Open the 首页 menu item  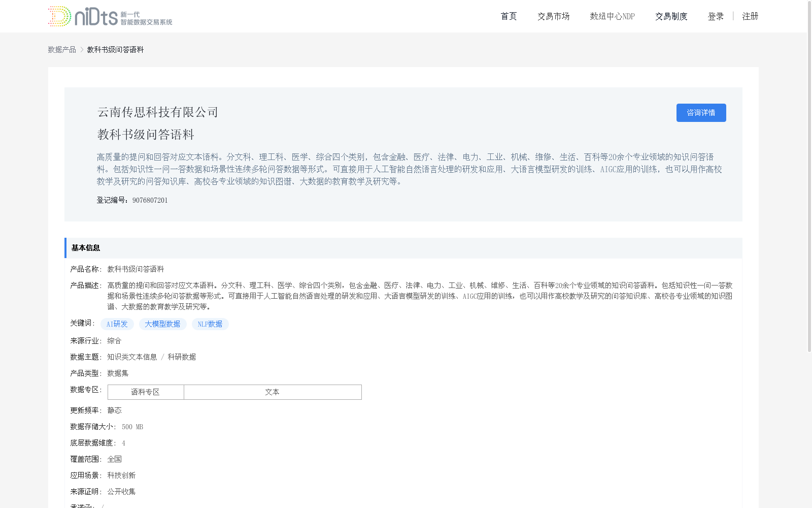tap(509, 16)
